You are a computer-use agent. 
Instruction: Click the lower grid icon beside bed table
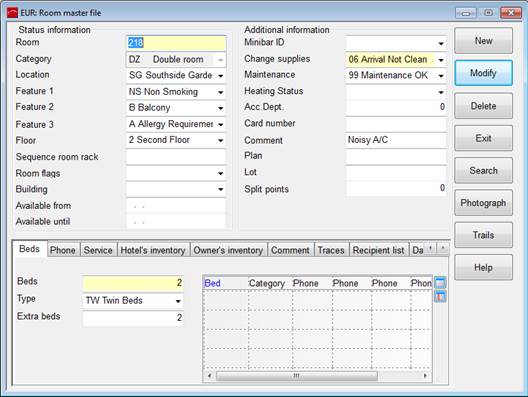(440, 297)
